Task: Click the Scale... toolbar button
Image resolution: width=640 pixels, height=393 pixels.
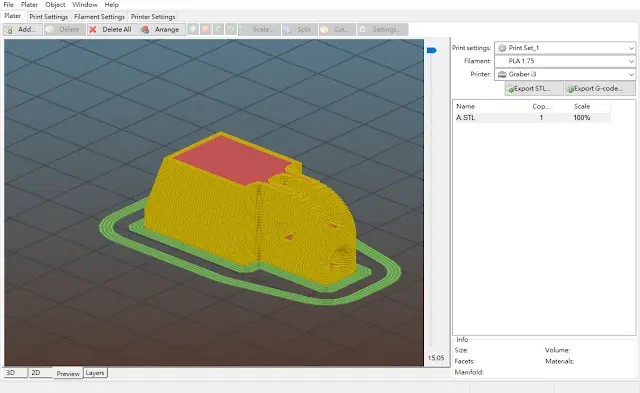Action: point(259,29)
